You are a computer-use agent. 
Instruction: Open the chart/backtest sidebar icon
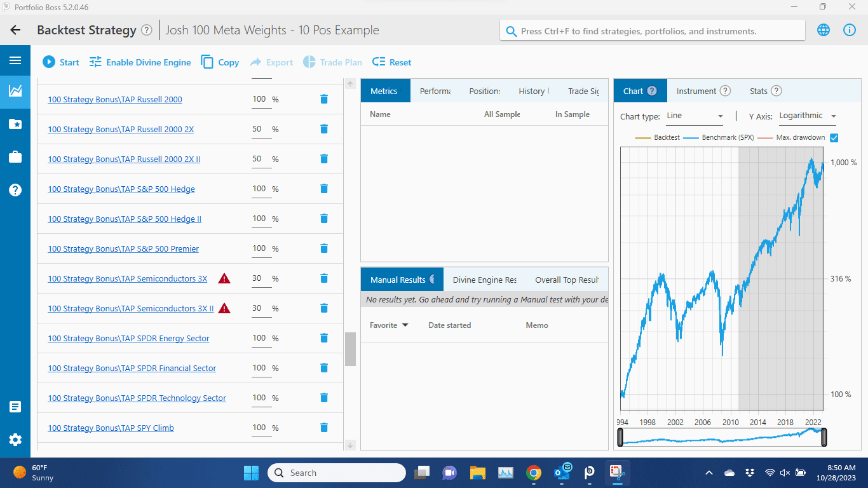[15, 90]
